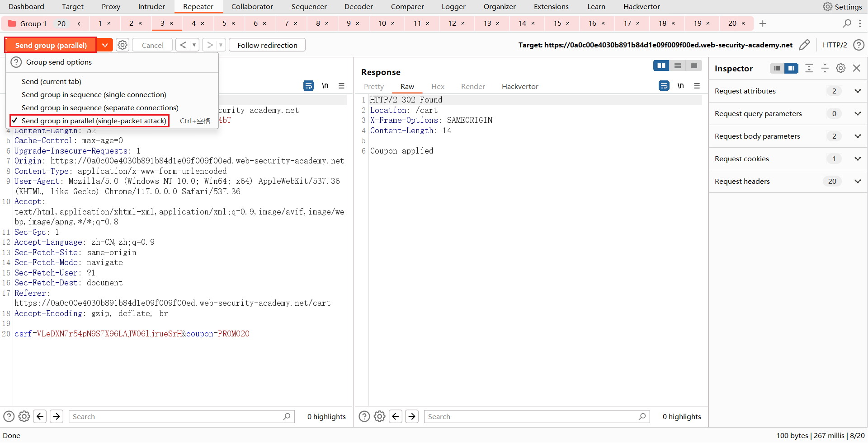Select Repeater tab 7
The height and width of the screenshot is (443, 868).
pos(287,23)
